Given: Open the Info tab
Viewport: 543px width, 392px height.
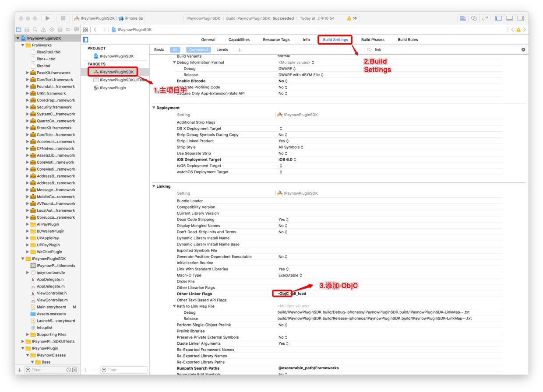Looking at the screenshot, I should tap(307, 40).
